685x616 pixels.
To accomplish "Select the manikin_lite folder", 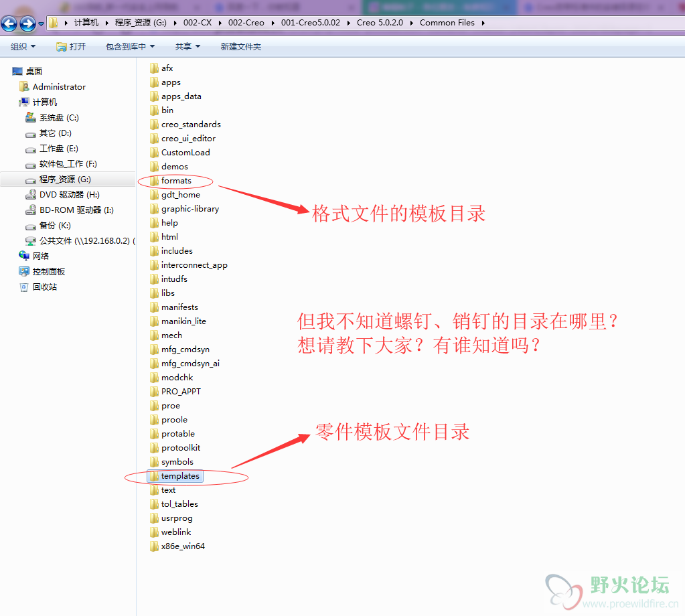I will 178,321.
